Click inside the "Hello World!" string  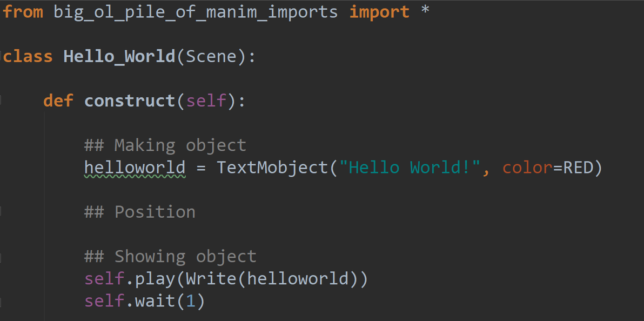(x=414, y=167)
